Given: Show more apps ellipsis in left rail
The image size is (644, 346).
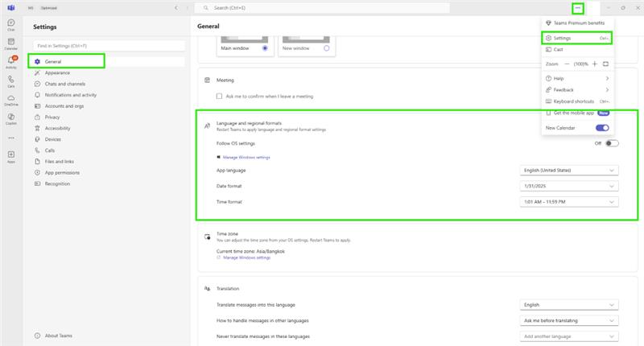Looking at the screenshot, I should tap(11, 138).
